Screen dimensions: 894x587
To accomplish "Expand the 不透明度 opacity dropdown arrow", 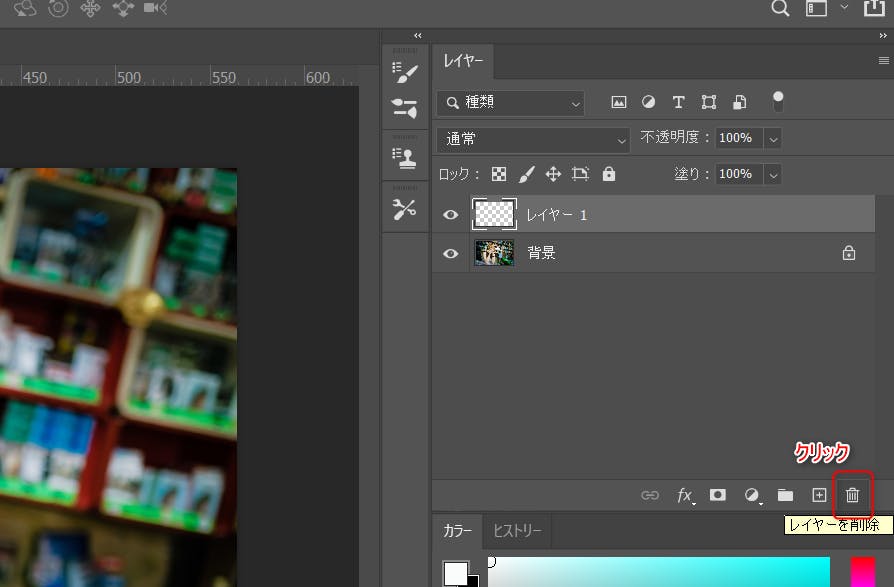I will tap(773, 139).
